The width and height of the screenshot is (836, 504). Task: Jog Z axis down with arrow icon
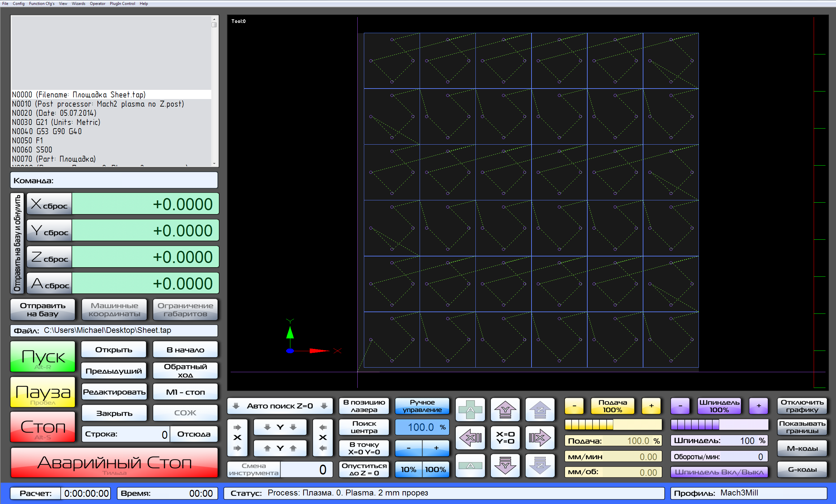(x=540, y=465)
